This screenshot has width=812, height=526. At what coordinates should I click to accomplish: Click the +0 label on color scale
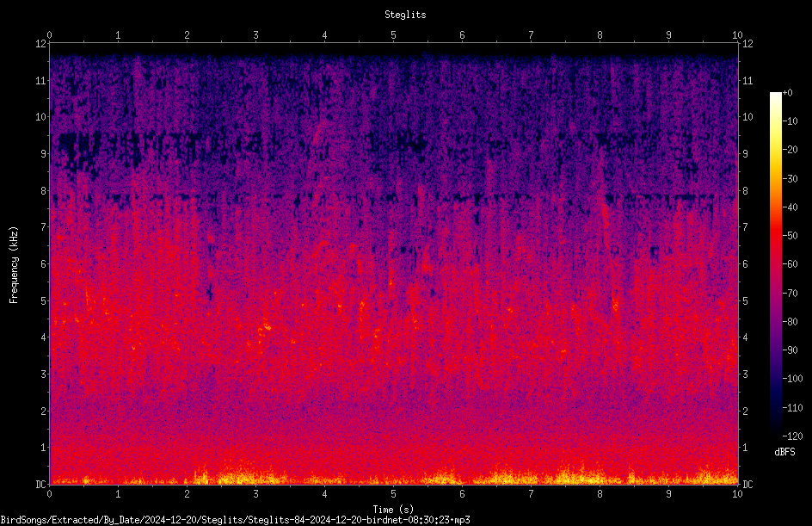pyautogui.click(x=787, y=93)
